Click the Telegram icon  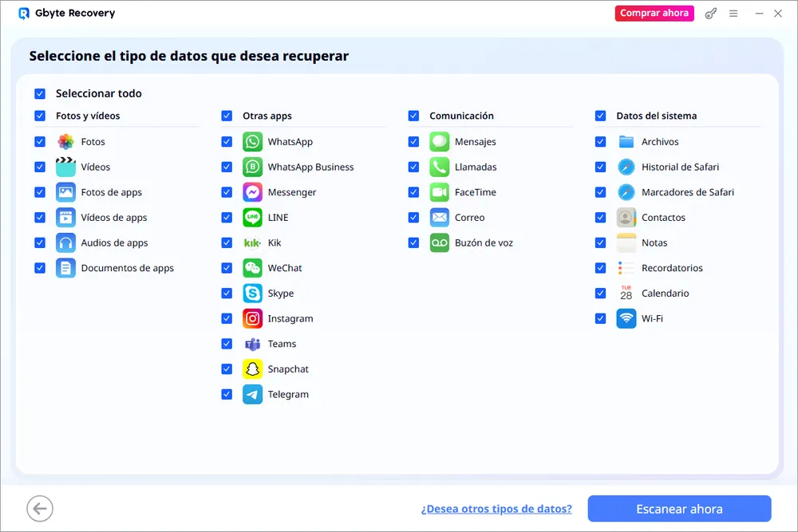[x=252, y=394]
